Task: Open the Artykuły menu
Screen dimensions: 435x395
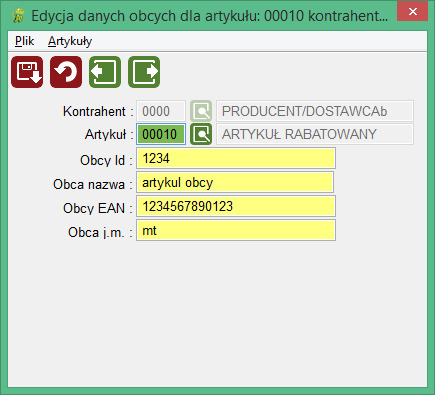Action: click(x=70, y=41)
